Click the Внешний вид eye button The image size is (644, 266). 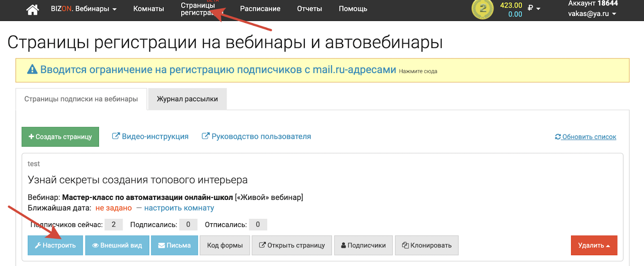click(117, 245)
